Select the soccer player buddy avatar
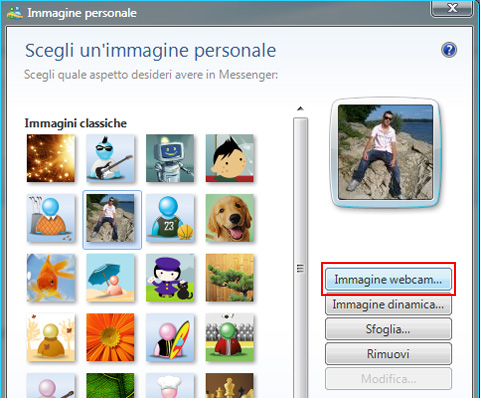Screen dimensions: 480x398 (230, 337)
